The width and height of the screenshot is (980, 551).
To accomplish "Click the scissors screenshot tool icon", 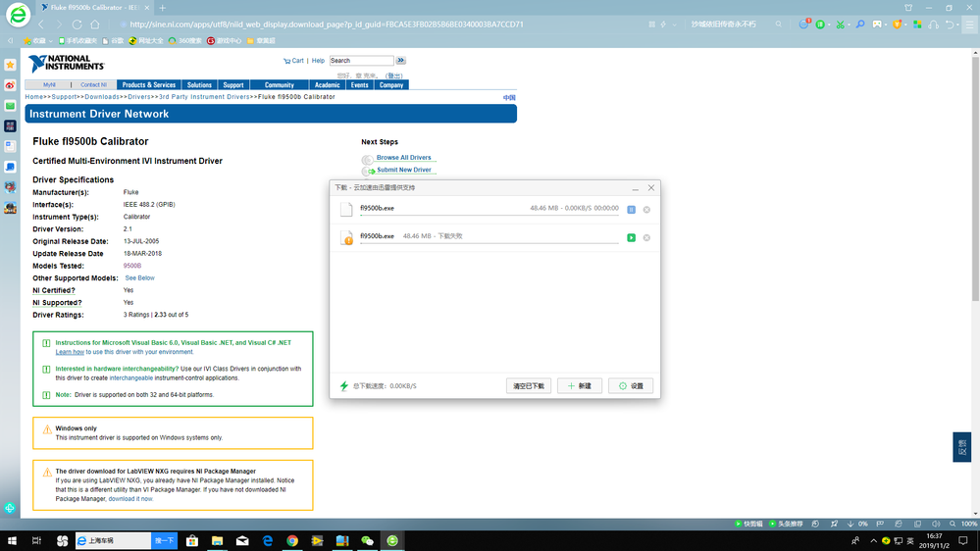I will point(840,25).
